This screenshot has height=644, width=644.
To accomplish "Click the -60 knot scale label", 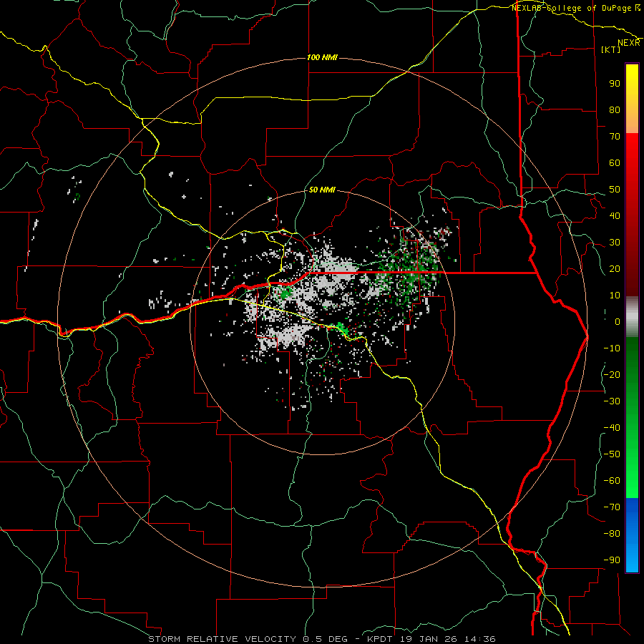I will click(x=612, y=481).
